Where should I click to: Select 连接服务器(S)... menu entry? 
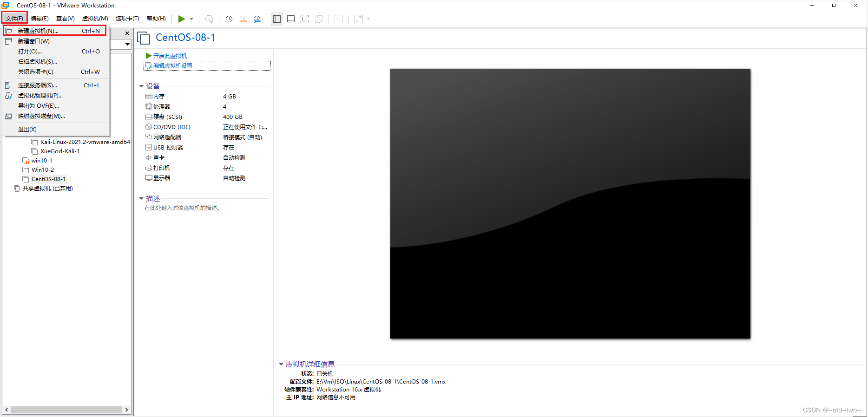(56, 85)
